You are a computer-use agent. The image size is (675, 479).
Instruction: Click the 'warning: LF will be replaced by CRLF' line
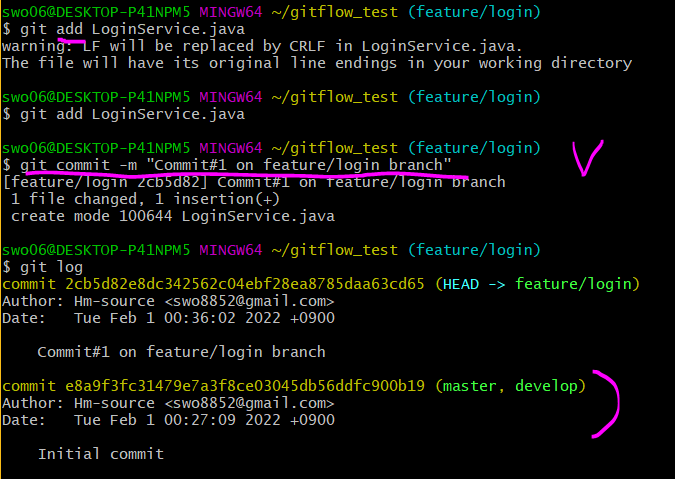click(262, 46)
